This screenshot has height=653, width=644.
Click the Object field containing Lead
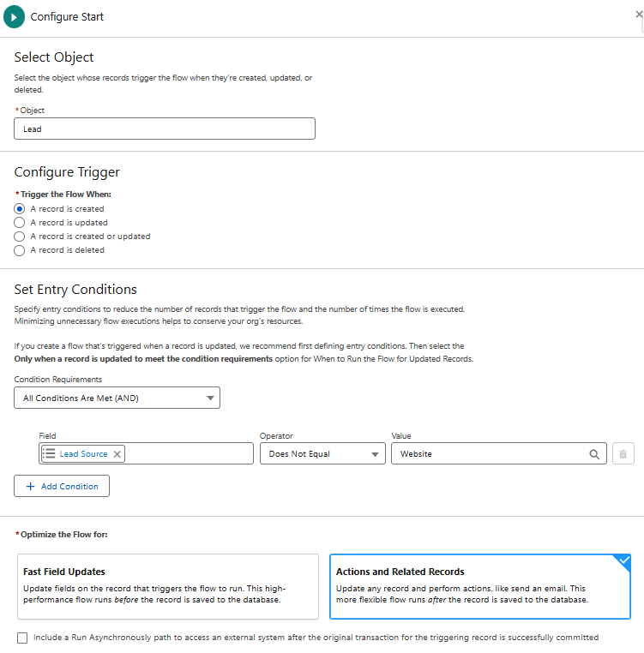pyautogui.click(x=165, y=129)
